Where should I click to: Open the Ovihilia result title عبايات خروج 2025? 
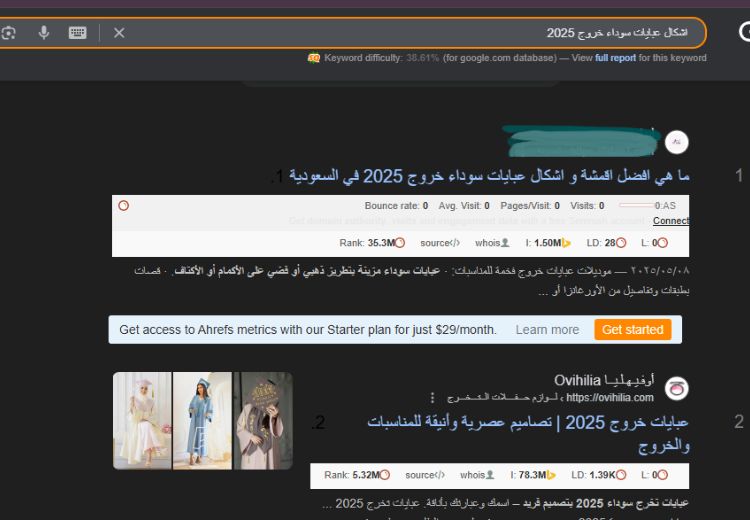point(528,434)
